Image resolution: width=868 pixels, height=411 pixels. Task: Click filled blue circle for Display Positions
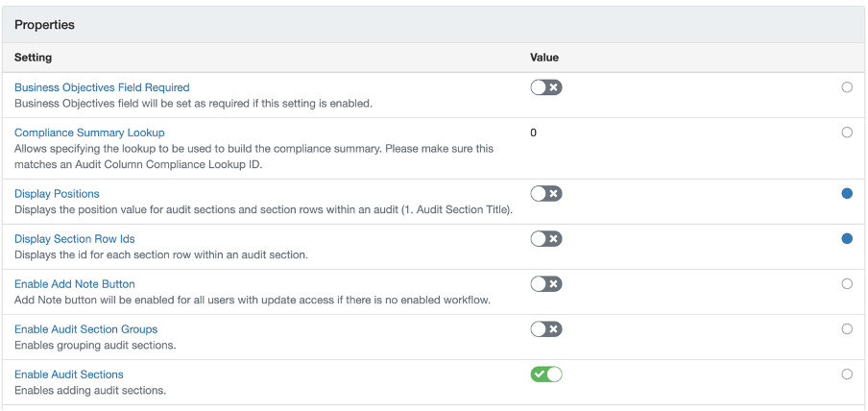click(847, 194)
